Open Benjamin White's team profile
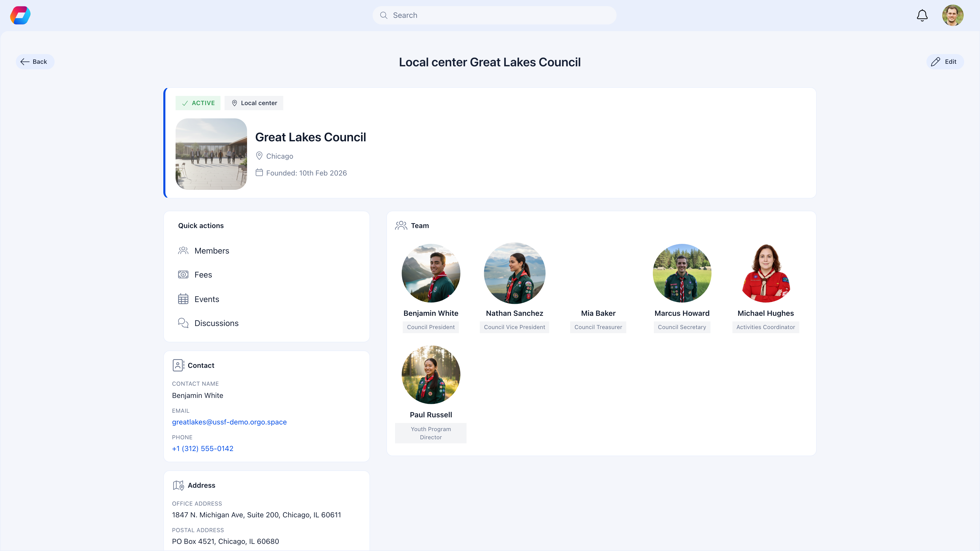 tap(431, 273)
